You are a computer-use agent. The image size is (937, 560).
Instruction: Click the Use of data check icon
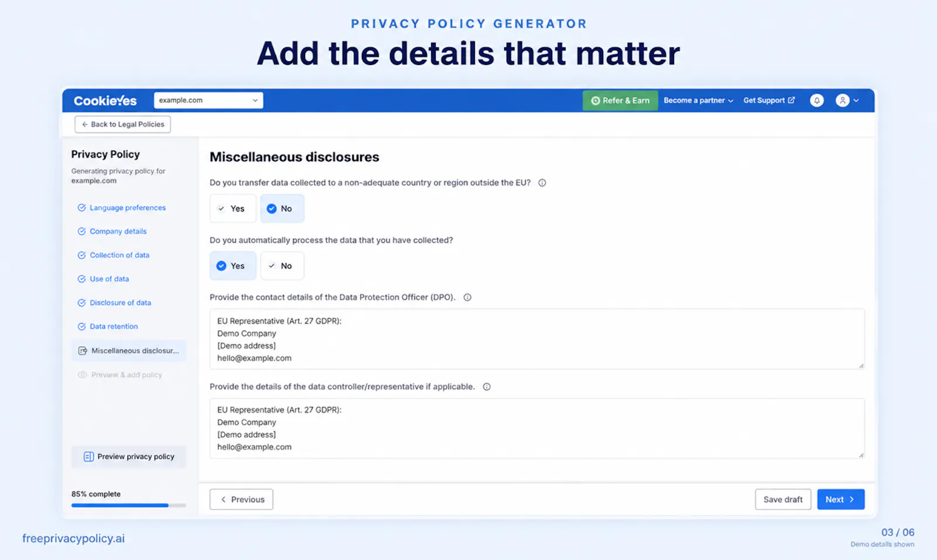[x=82, y=279]
